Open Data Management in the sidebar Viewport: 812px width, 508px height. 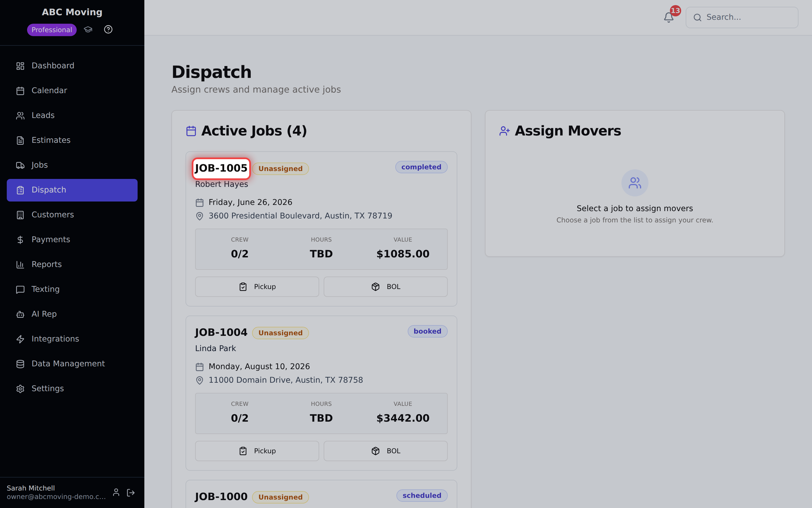pos(72,364)
